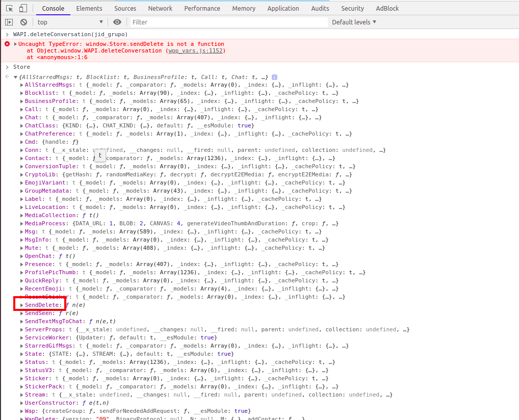Expand the Msg property
The width and height of the screenshot is (519, 420).
22,232
